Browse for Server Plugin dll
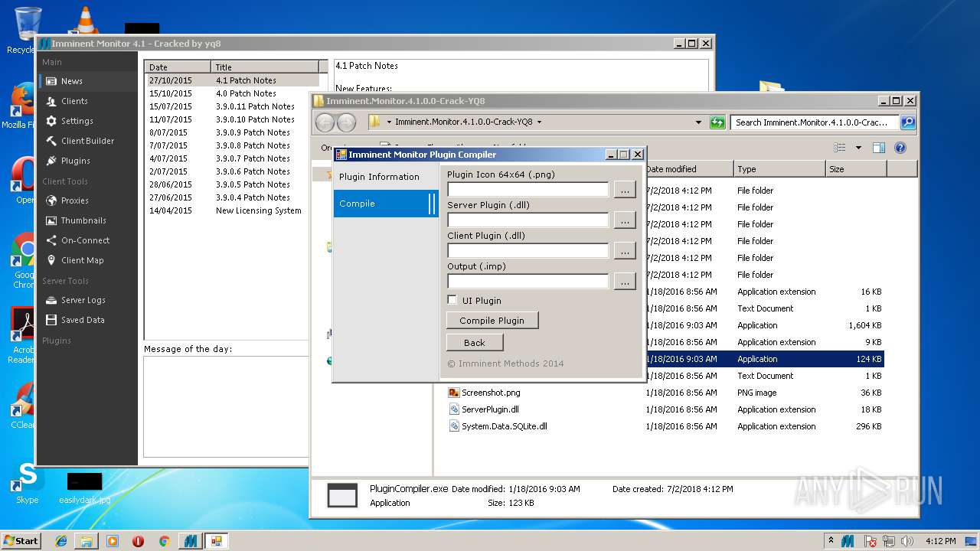The height and width of the screenshot is (551, 980). pos(625,220)
